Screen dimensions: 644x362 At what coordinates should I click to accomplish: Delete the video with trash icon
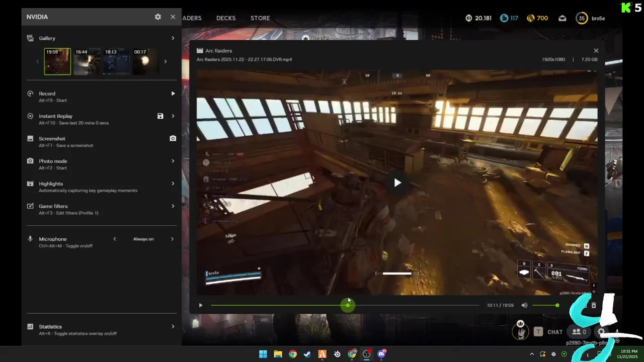coord(594,305)
